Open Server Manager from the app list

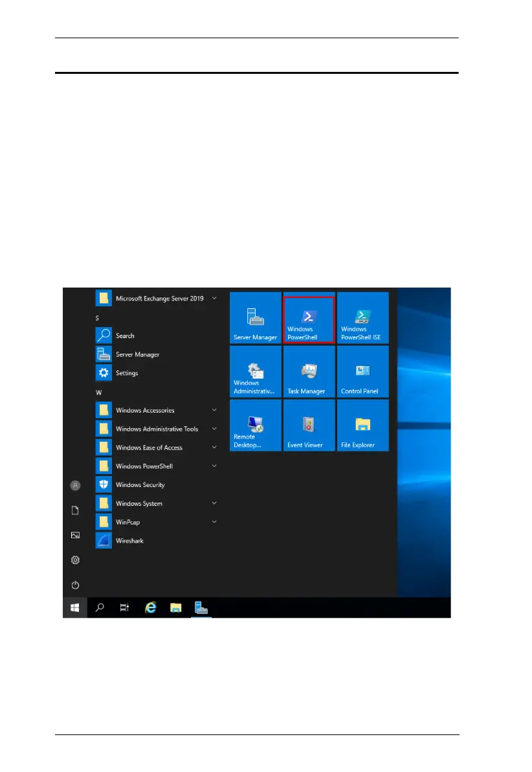click(x=157, y=354)
